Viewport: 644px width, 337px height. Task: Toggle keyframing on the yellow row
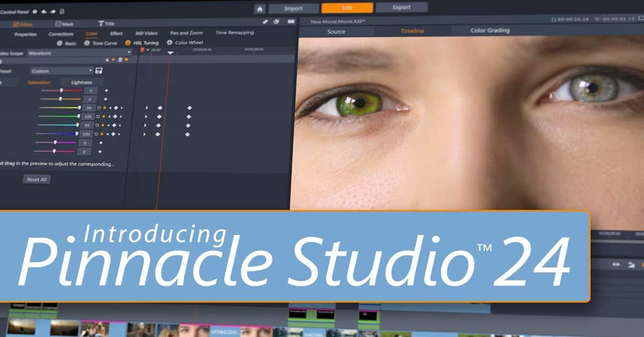pos(105,108)
